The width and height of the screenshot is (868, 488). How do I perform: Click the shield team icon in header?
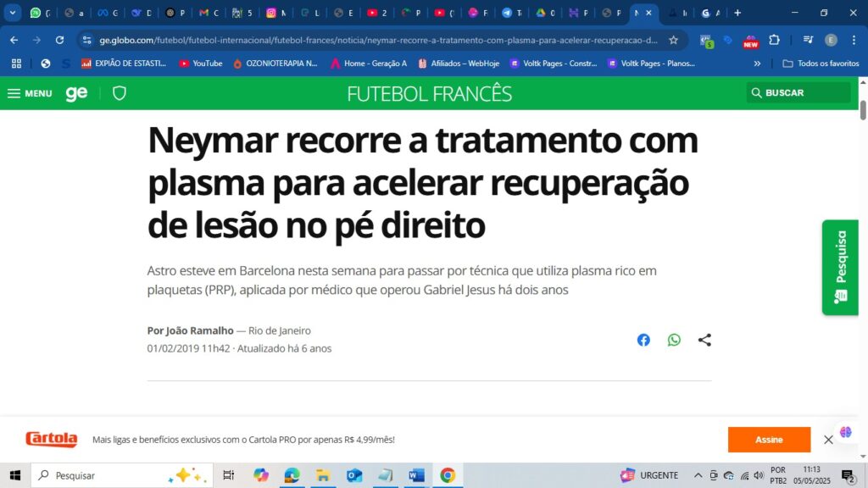coord(119,93)
